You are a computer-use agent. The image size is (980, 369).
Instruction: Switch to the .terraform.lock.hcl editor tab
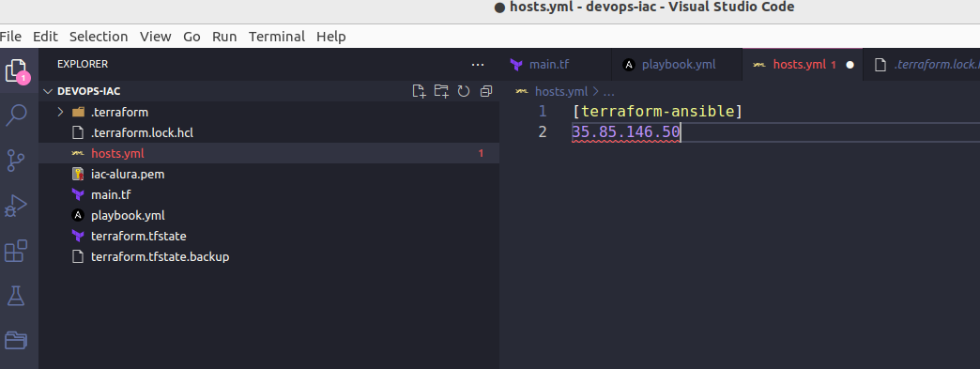[922, 65]
